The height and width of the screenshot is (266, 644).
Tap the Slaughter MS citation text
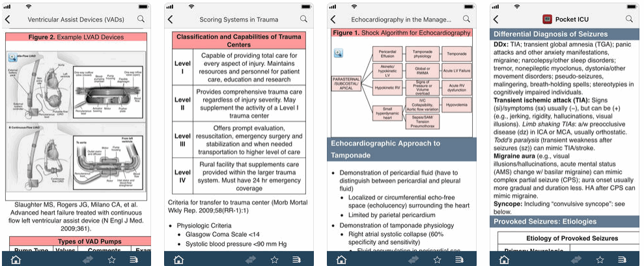point(76,216)
